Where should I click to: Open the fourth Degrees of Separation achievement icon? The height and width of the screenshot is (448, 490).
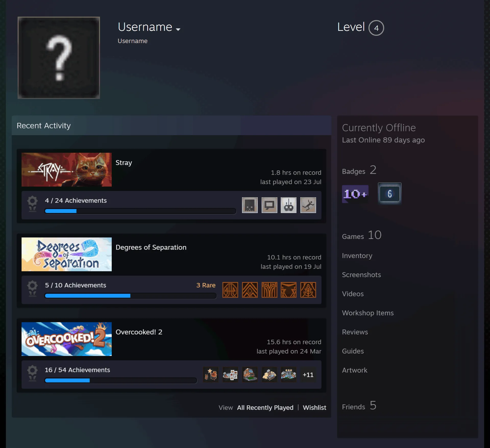click(289, 290)
